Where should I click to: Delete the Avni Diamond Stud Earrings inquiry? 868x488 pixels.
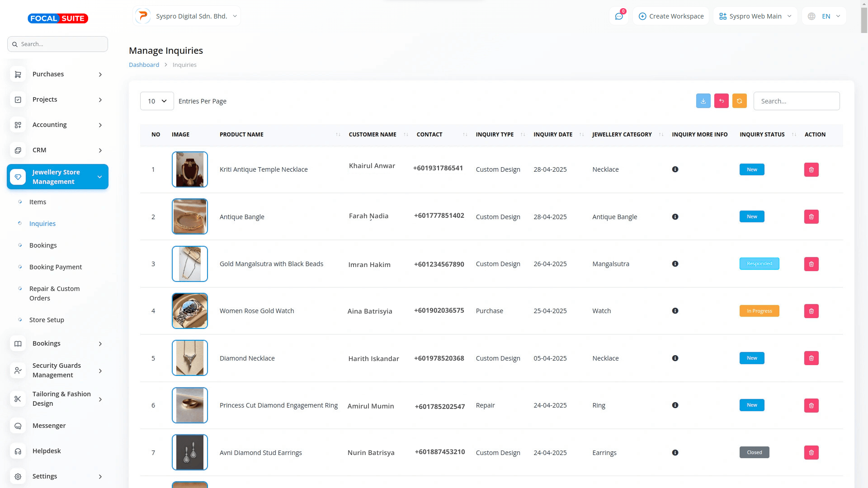pos(811,452)
